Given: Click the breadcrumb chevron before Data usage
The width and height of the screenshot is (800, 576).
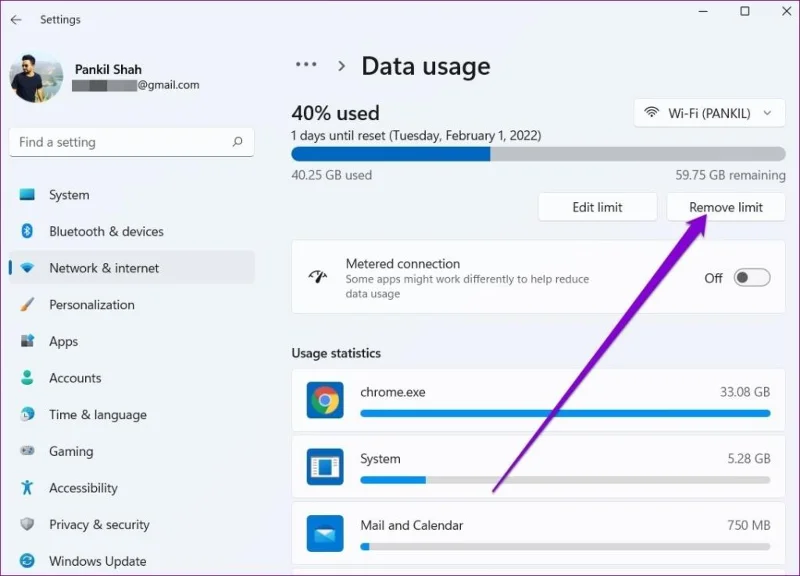Looking at the screenshot, I should [x=341, y=66].
